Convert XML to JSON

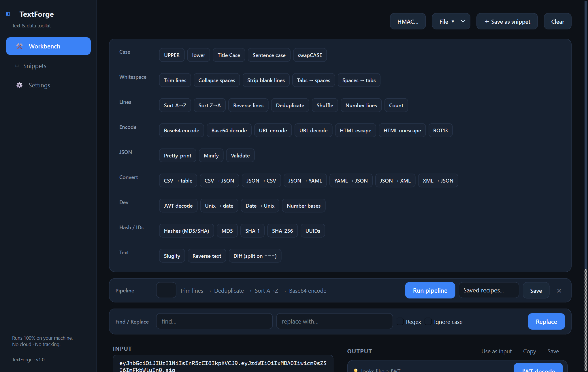click(x=438, y=181)
